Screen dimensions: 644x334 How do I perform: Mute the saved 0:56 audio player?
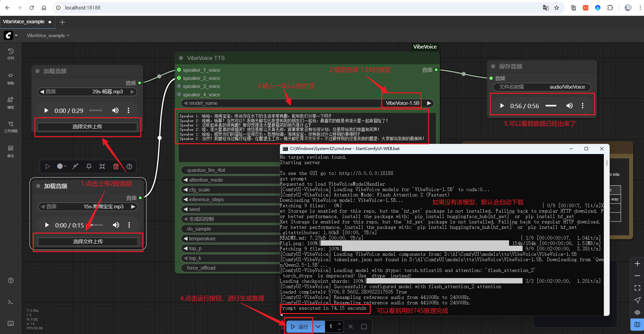click(569, 105)
